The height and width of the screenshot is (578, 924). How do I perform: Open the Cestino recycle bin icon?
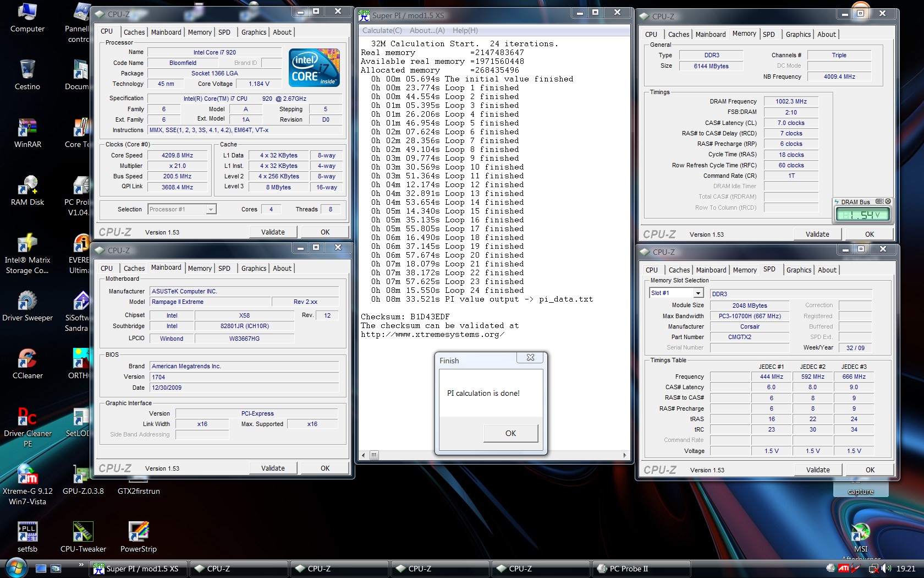click(x=27, y=75)
